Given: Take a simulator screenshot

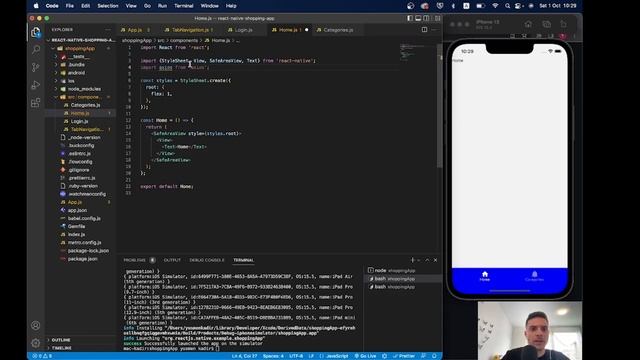Looking at the screenshot, I should coord(547,24).
